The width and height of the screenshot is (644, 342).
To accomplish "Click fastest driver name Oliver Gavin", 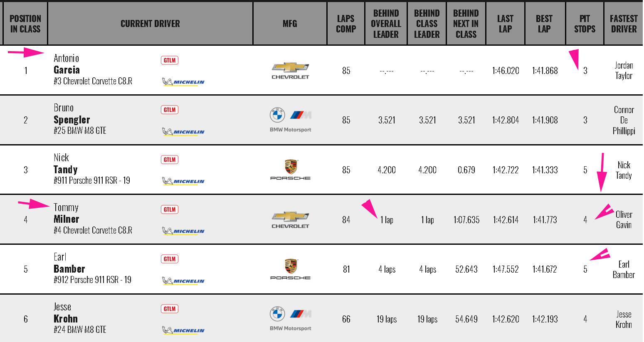I will pos(624,219).
